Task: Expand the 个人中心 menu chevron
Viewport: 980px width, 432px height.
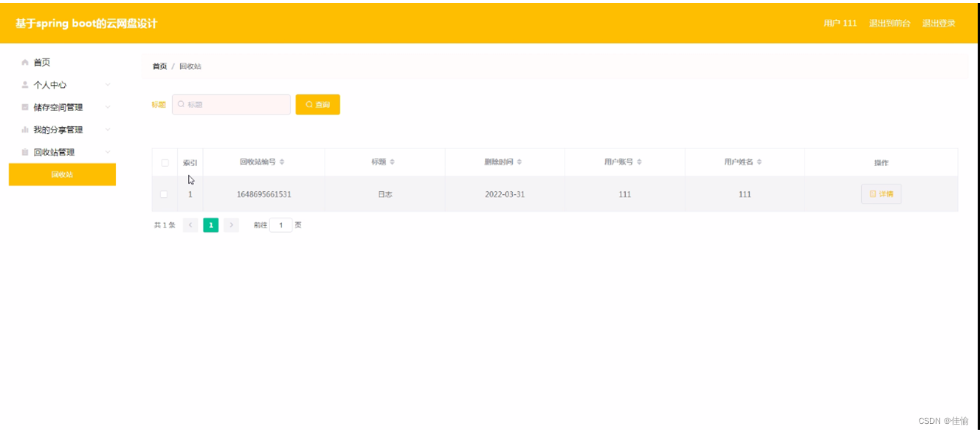Action: click(x=108, y=85)
